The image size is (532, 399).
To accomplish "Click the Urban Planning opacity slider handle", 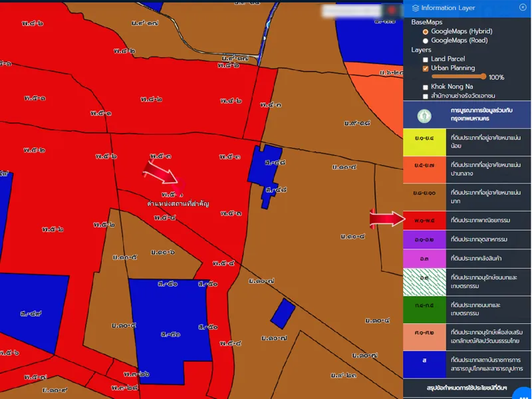I will [x=484, y=77].
